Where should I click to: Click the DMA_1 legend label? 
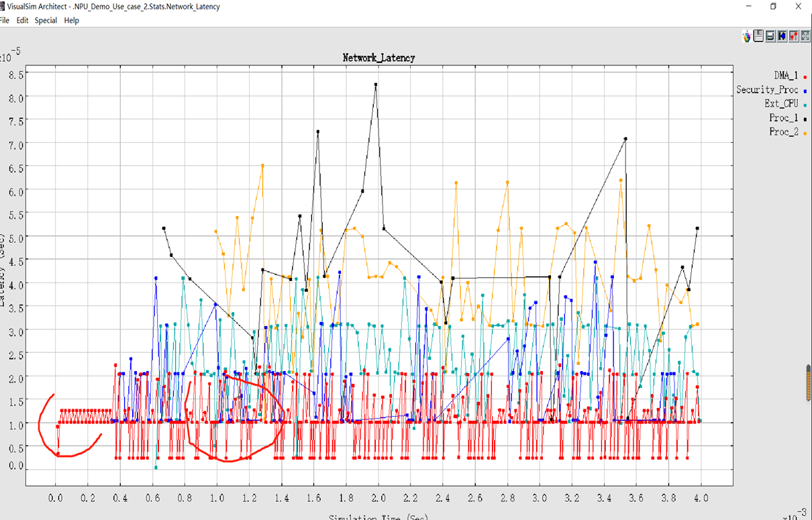point(785,75)
